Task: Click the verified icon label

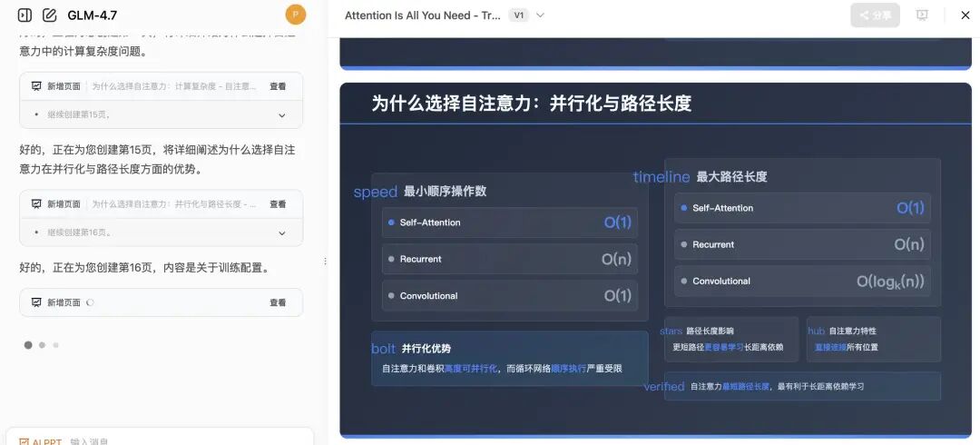Action: (x=663, y=387)
